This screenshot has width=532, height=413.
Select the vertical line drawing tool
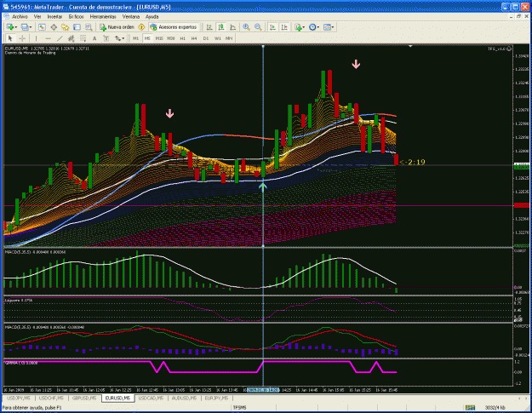point(37,38)
